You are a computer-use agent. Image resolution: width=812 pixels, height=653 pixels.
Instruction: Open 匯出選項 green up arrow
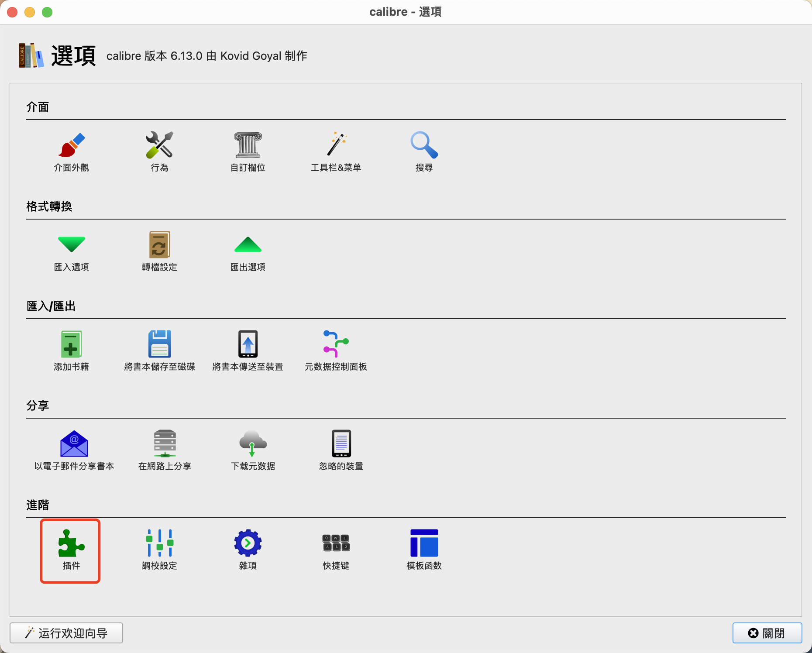click(248, 245)
